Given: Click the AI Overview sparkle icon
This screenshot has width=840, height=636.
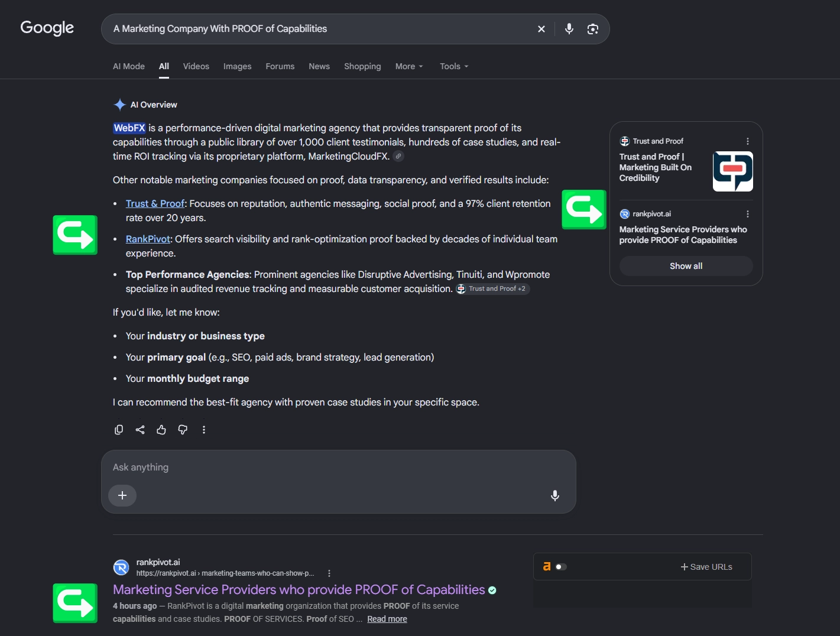Looking at the screenshot, I should click(x=119, y=105).
